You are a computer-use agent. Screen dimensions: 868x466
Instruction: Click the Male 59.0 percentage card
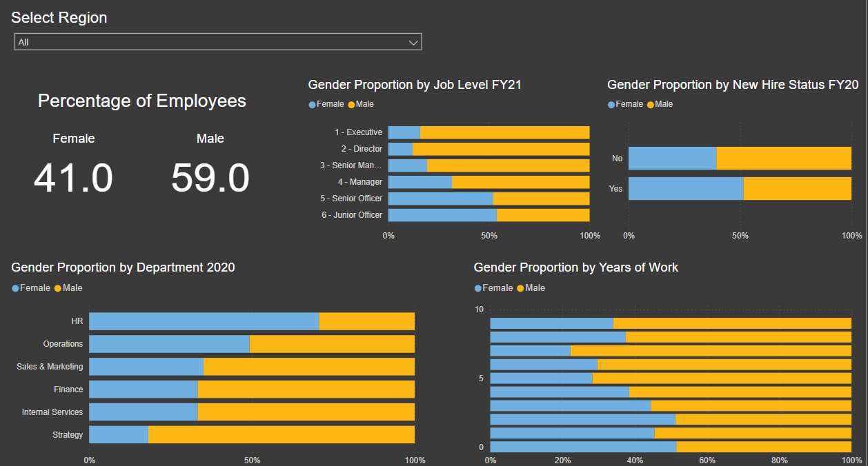(x=210, y=177)
